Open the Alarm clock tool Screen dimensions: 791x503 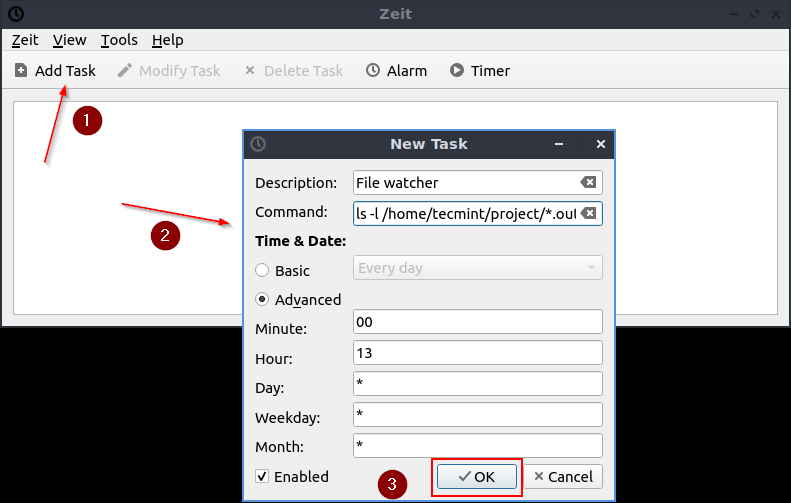397,71
